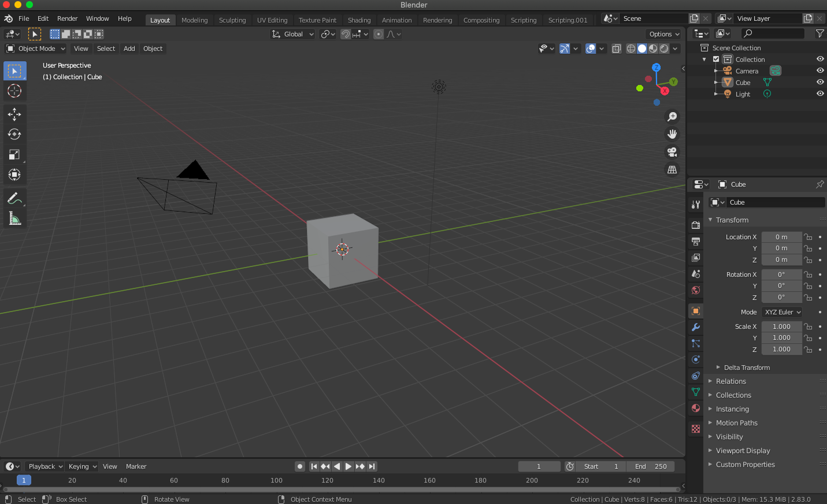Screen dimensions: 827x504
Task: Open the Physics properties tab
Action: 696,360
